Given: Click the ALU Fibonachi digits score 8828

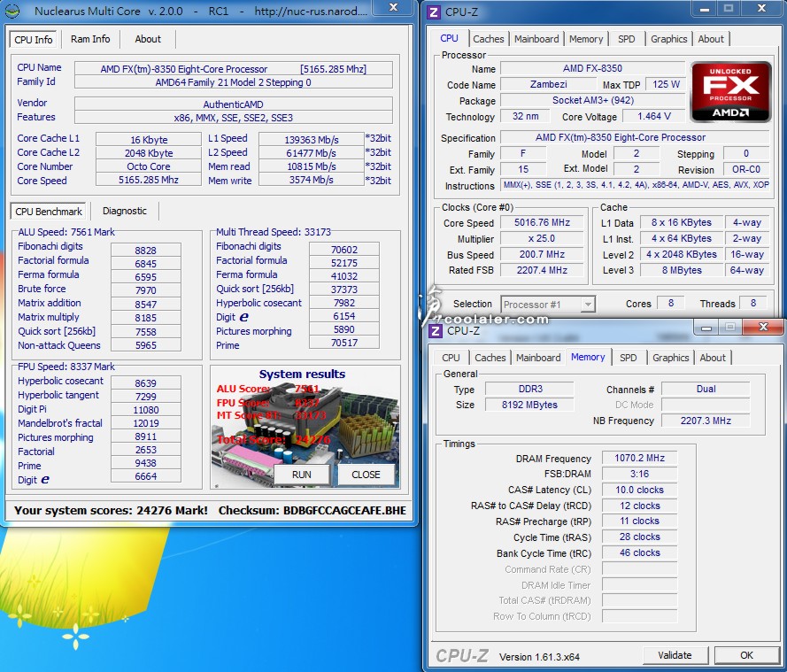Looking at the screenshot, I should pos(145,251).
